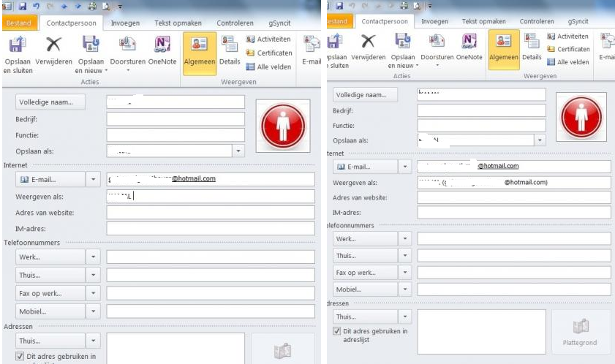The height and width of the screenshot is (364, 615).
Task: Open Certificaten in left window ribbon
Action: [x=269, y=53]
